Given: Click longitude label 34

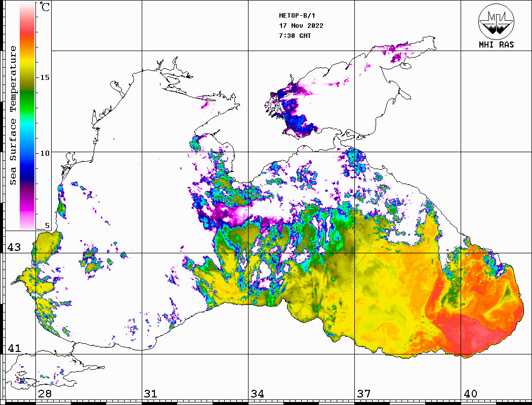Looking at the screenshot, I should point(257,394).
